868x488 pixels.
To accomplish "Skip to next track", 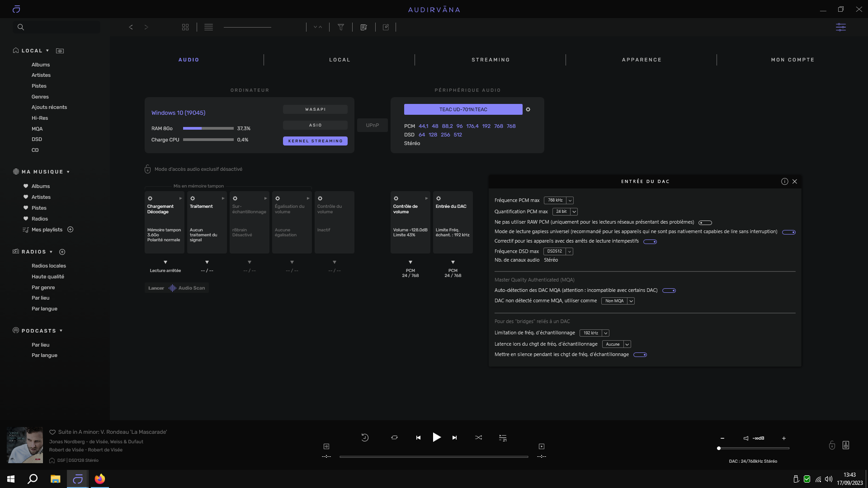I will [454, 437].
